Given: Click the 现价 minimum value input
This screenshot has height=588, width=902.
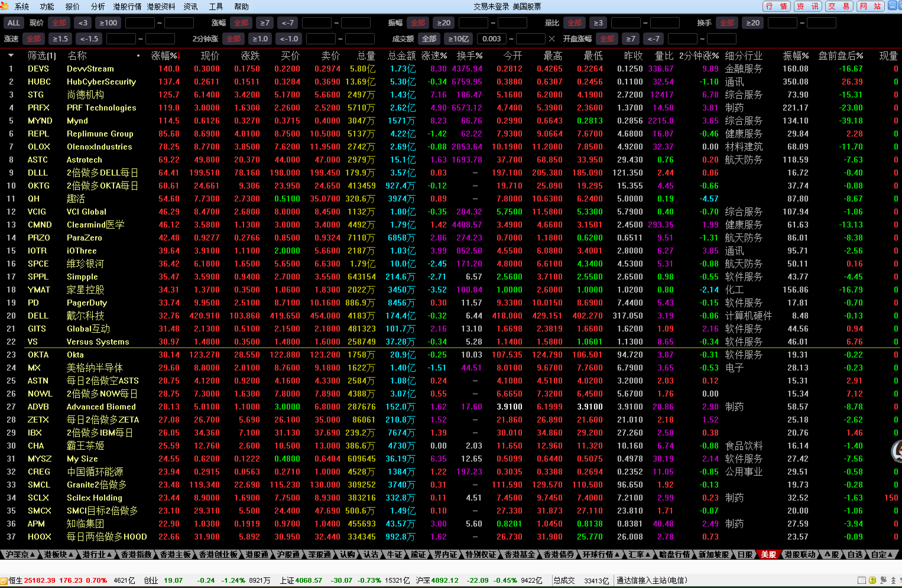Looking at the screenshot, I should (x=140, y=23).
